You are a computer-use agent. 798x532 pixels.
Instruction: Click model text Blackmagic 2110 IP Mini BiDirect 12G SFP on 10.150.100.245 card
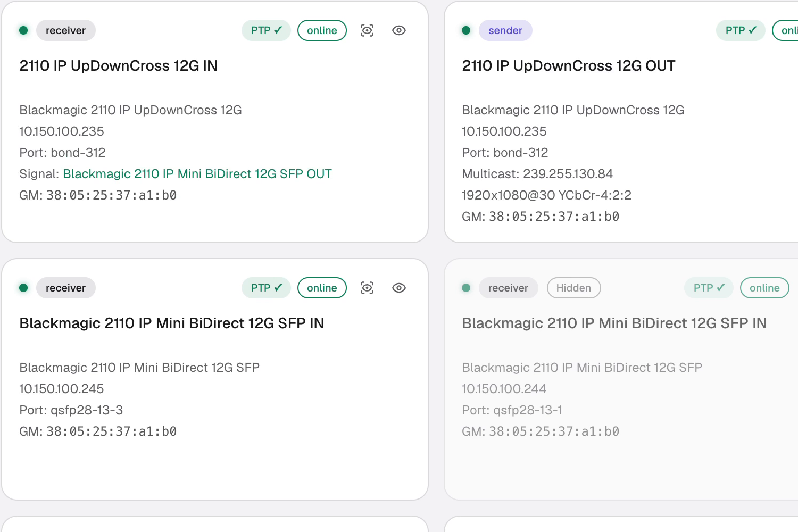pos(139,368)
